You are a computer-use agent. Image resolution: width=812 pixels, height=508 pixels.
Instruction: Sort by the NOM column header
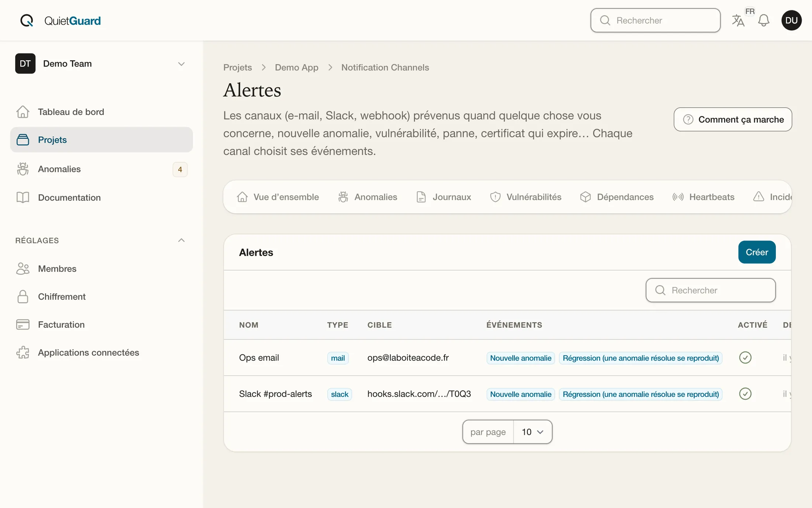[x=249, y=325]
